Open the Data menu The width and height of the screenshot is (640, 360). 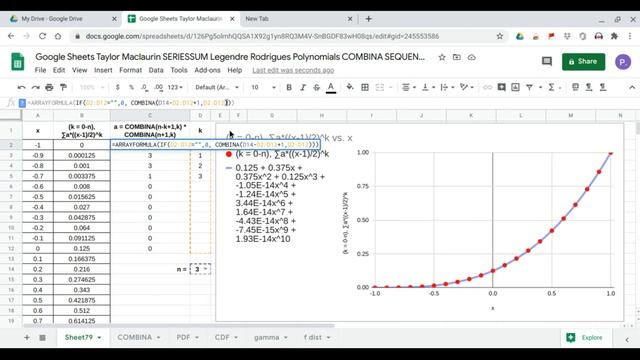coord(156,70)
